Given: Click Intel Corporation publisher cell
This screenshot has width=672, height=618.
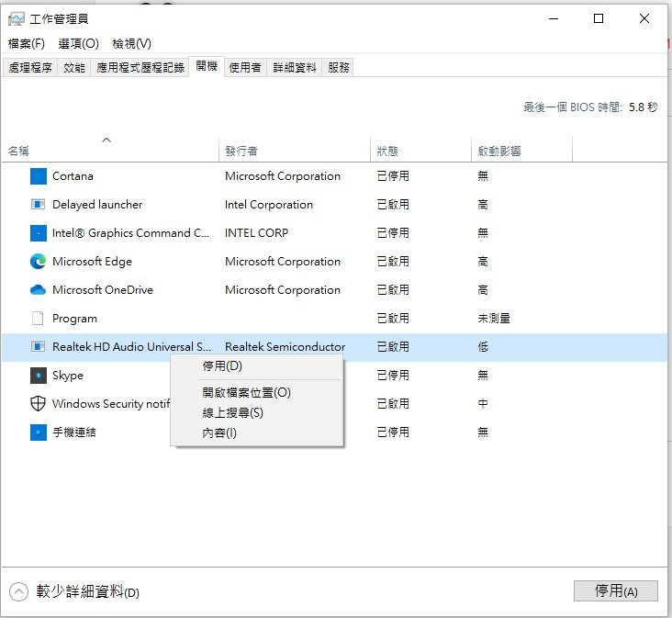Looking at the screenshot, I should 269,205.
